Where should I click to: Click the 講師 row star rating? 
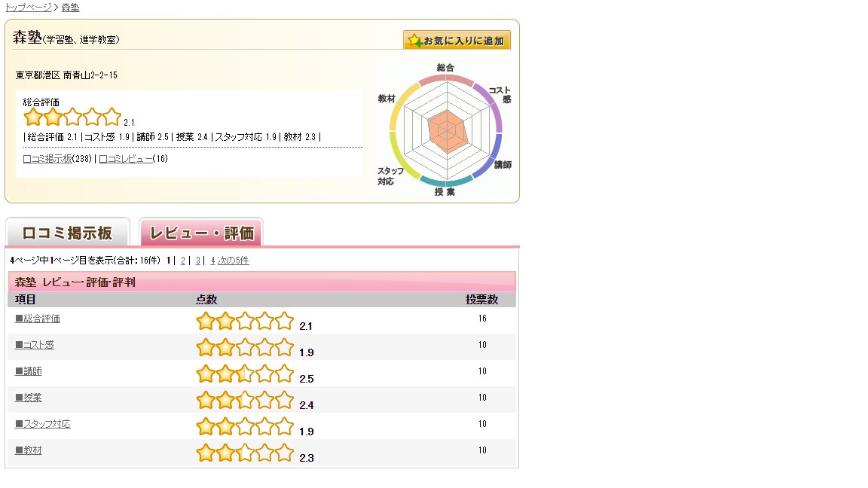pyautogui.click(x=245, y=374)
